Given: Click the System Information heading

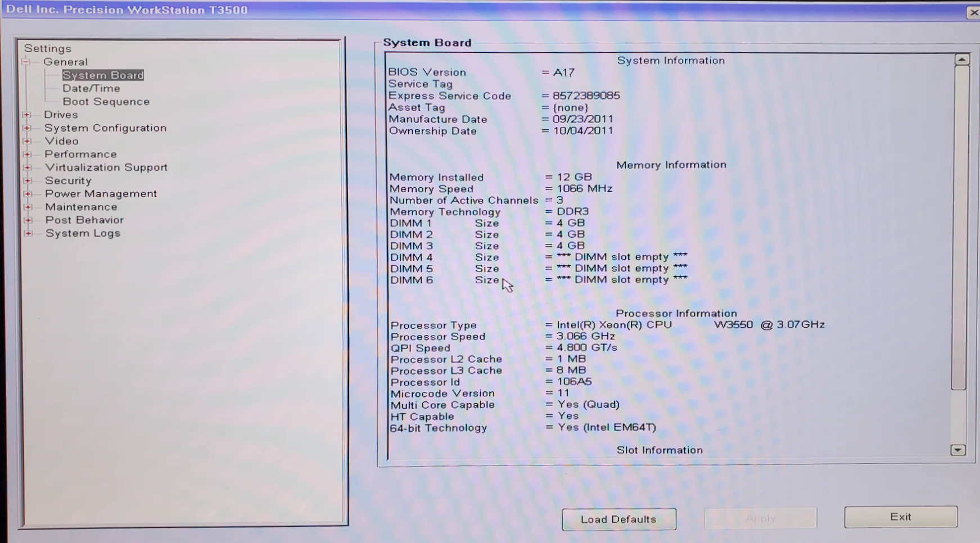Looking at the screenshot, I should tap(671, 61).
